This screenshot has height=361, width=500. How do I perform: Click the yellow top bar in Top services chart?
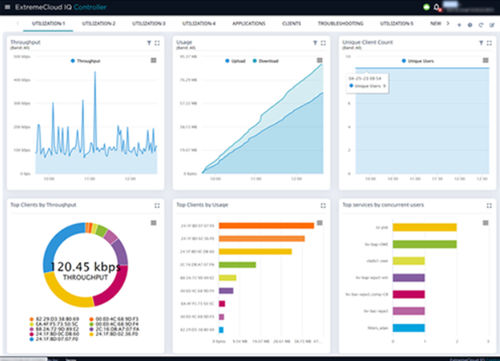click(425, 227)
